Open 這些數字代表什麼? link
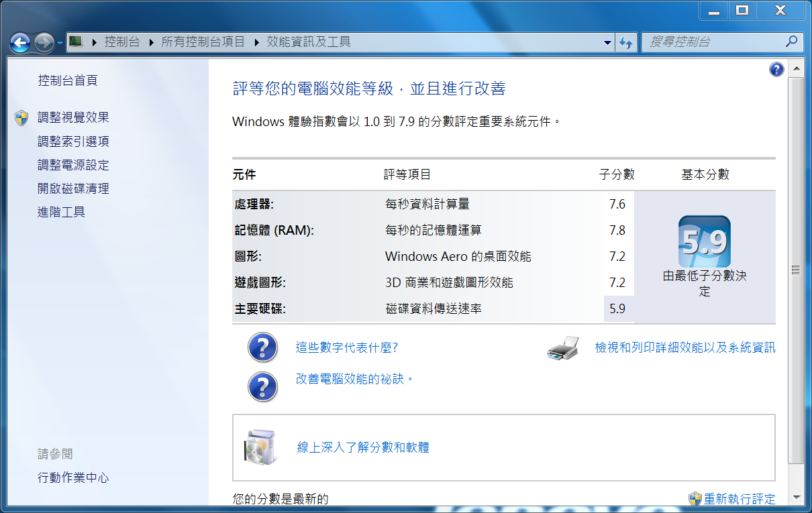 click(347, 347)
